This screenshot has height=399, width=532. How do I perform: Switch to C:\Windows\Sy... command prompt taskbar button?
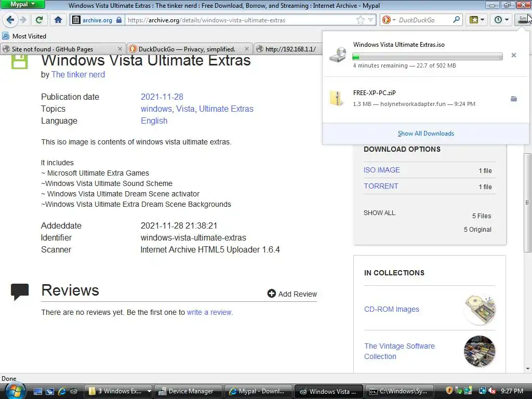399,391
